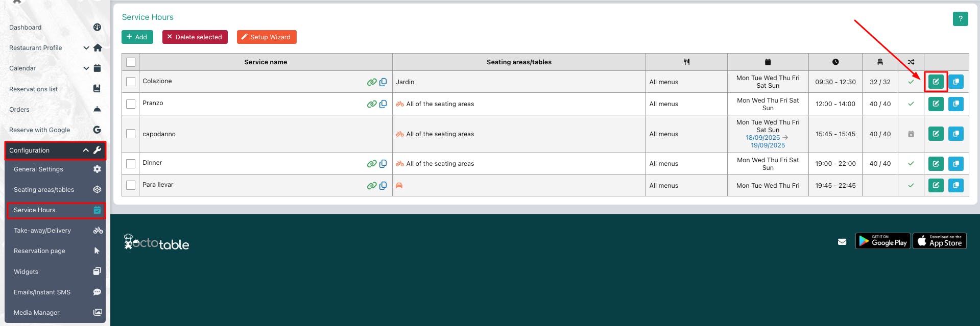The height and width of the screenshot is (326, 980).
Task: Click the clock column header icon
Action: click(835, 62)
